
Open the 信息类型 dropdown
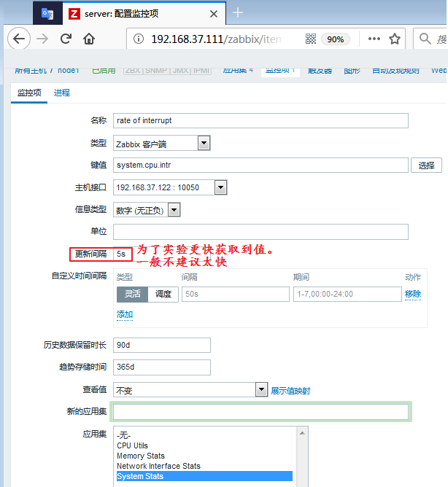pyautogui.click(x=174, y=210)
